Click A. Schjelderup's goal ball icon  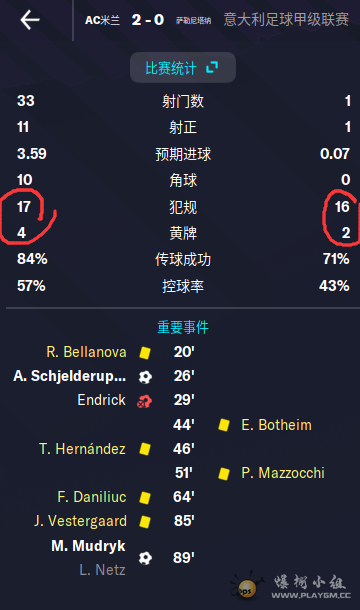(145, 377)
